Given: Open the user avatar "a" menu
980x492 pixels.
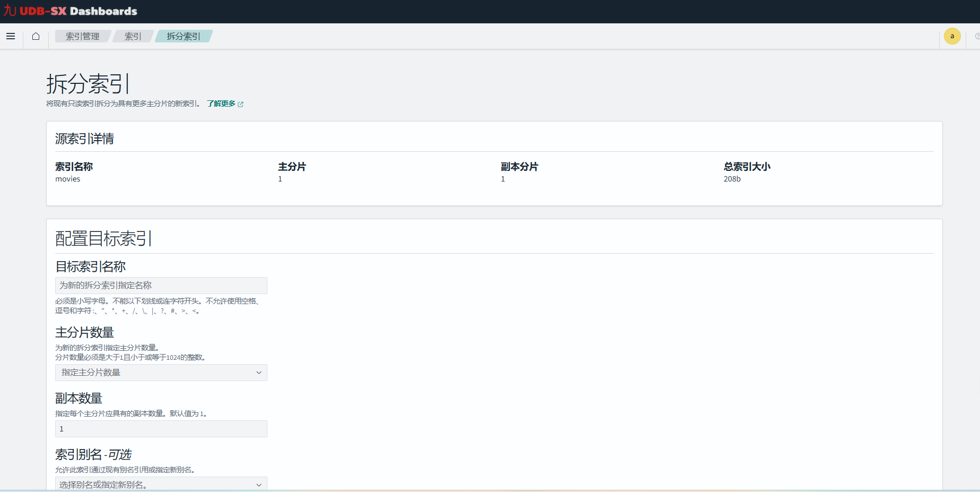Looking at the screenshot, I should (952, 36).
